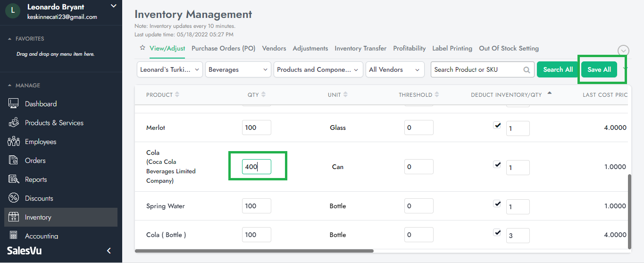The height and width of the screenshot is (263, 644).
Task: Uncheck deduct inventory for Merlot
Action: click(x=497, y=126)
